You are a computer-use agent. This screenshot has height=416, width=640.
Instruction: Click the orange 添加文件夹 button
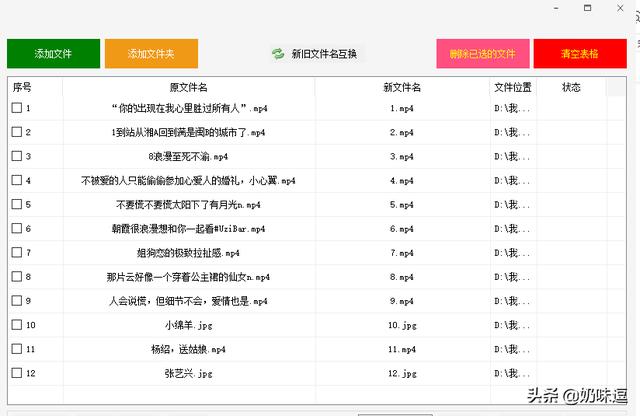coord(151,53)
